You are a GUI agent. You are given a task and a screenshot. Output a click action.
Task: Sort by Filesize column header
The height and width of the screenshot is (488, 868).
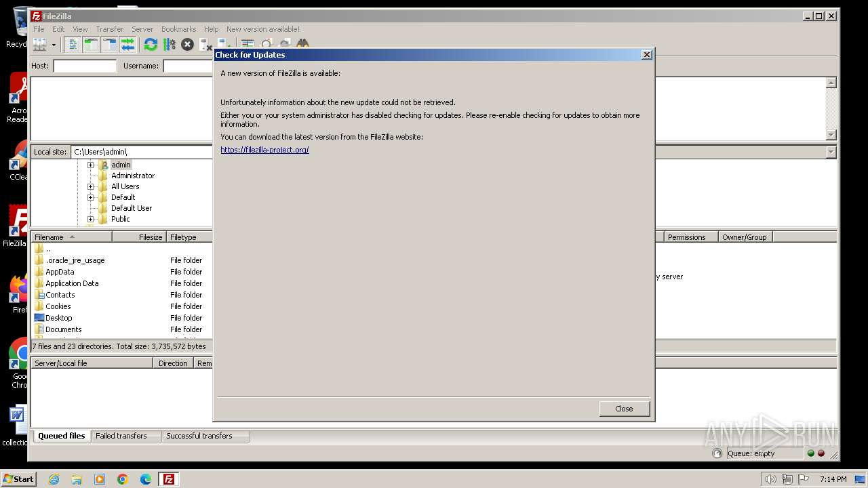tap(139, 237)
